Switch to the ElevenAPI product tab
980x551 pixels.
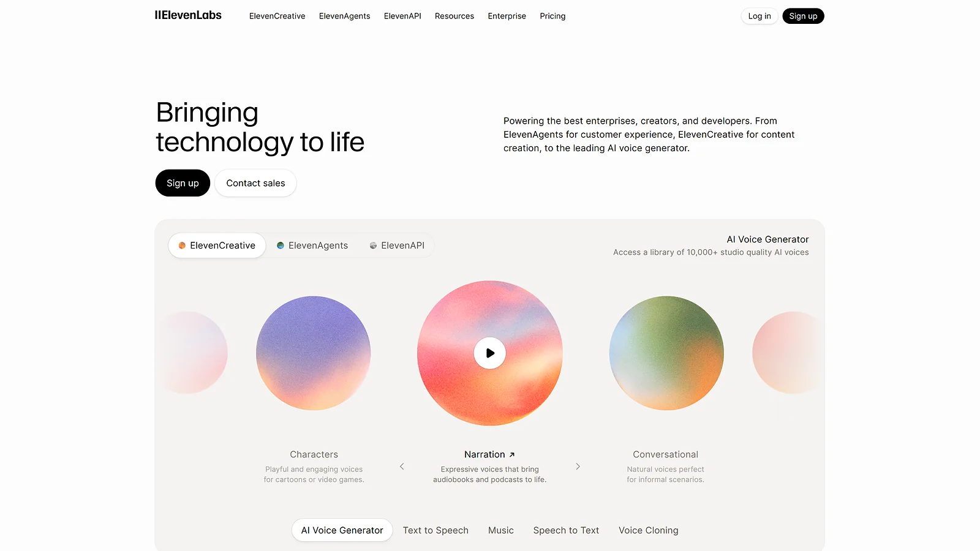pyautogui.click(x=397, y=246)
